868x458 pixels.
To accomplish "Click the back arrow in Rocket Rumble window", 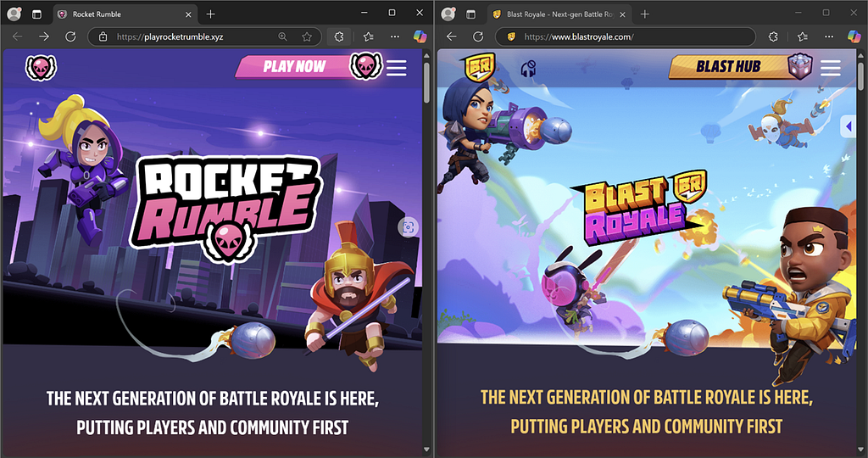I will tap(18, 36).
